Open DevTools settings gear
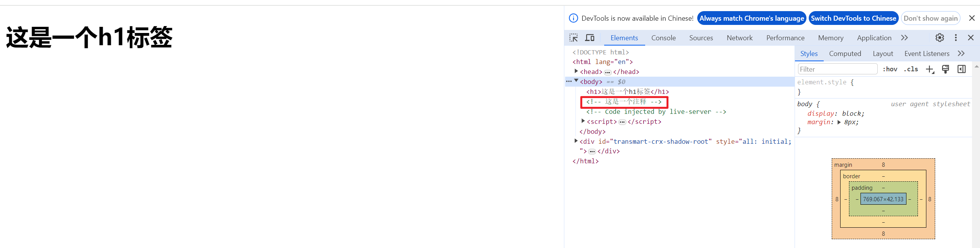The width and height of the screenshot is (980, 248). tap(939, 38)
